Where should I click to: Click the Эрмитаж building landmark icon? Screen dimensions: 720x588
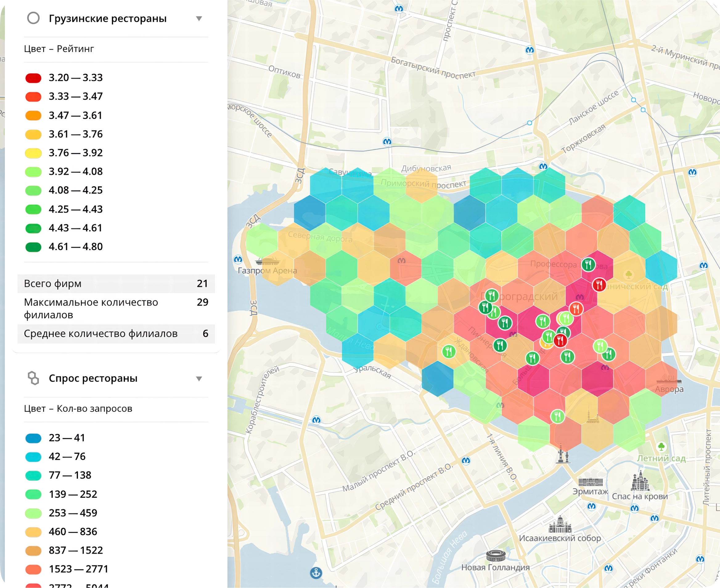pos(591,481)
